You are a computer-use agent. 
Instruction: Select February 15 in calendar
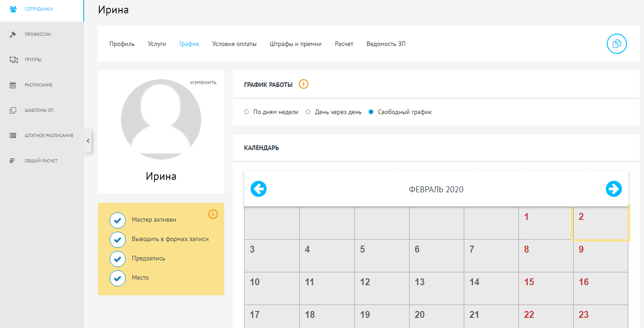(546, 288)
